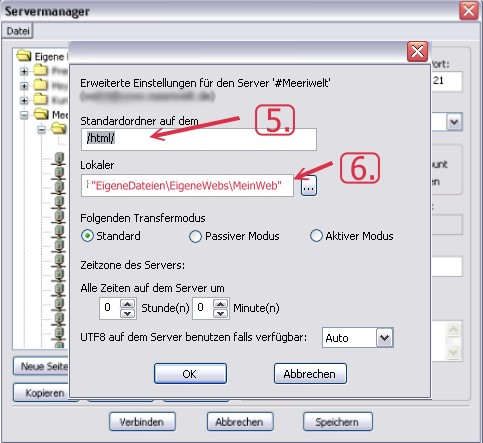
Task: Enable the Aktiver Modus option
Action: point(316,236)
